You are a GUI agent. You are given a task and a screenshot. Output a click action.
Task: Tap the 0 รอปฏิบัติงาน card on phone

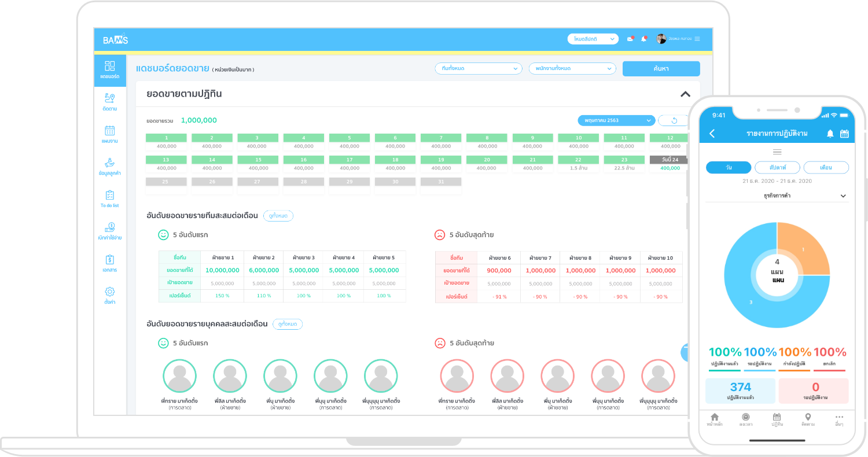[814, 390]
